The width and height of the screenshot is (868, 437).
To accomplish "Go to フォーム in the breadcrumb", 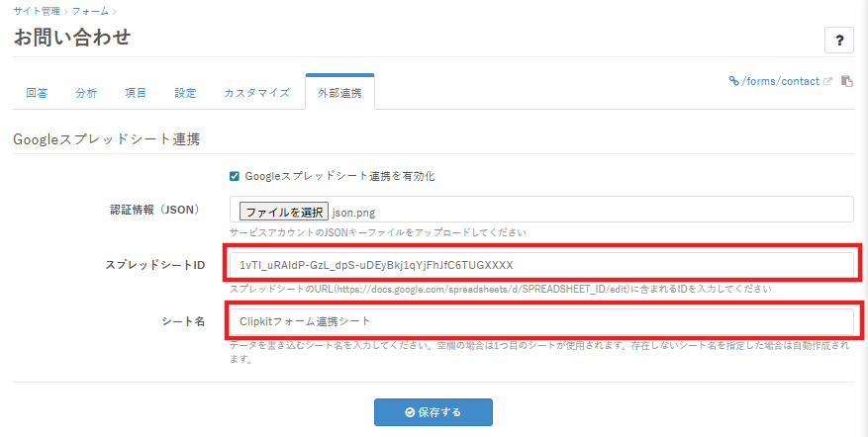I will (90, 11).
